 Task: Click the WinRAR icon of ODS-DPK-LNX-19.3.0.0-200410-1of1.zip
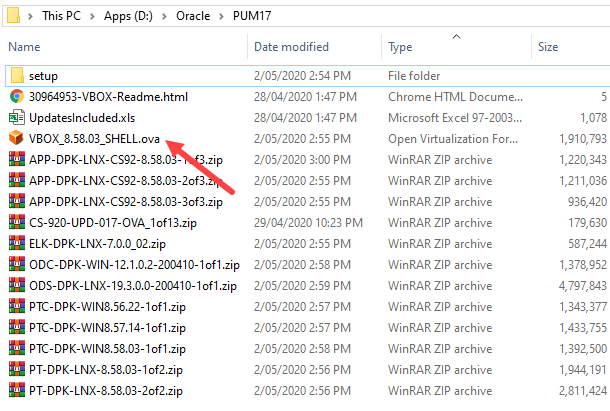pyautogui.click(x=17, y=285)
